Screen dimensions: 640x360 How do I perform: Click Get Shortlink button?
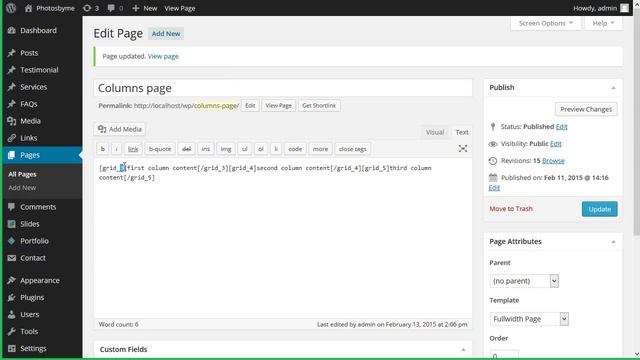[x=319, y=105]
